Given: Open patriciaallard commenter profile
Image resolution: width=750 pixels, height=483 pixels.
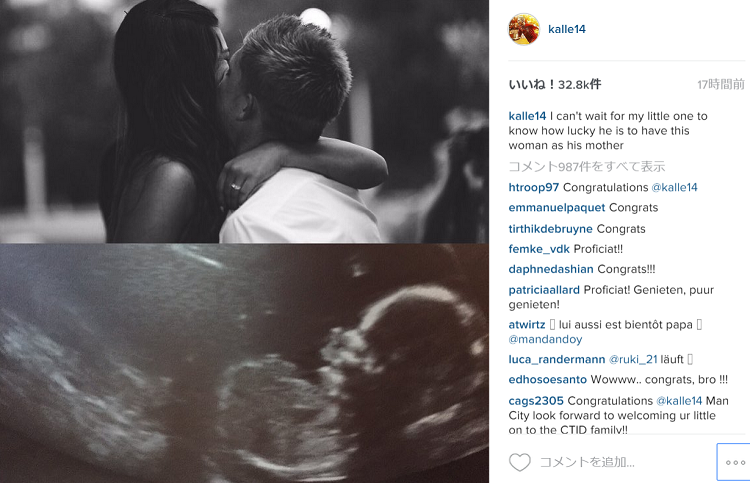Looking at the screenshot, I should (x=544, y=290).
